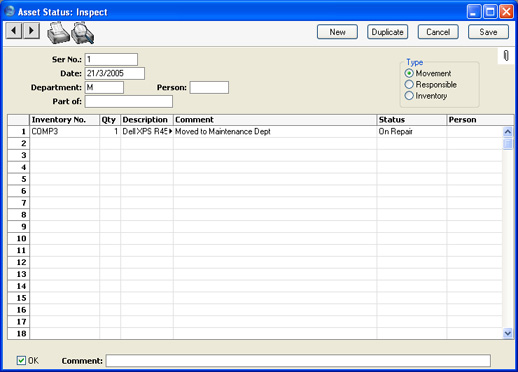Image resolution: width=518 pixels, height=372 pixels.
Task: Select row number 1 in the grid
Action: pos(19,131)
